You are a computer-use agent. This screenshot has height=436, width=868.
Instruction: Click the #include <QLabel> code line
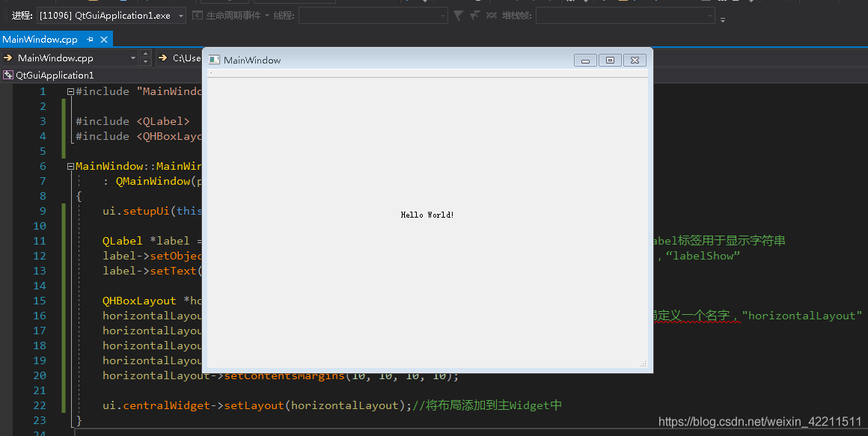(133, 121)
